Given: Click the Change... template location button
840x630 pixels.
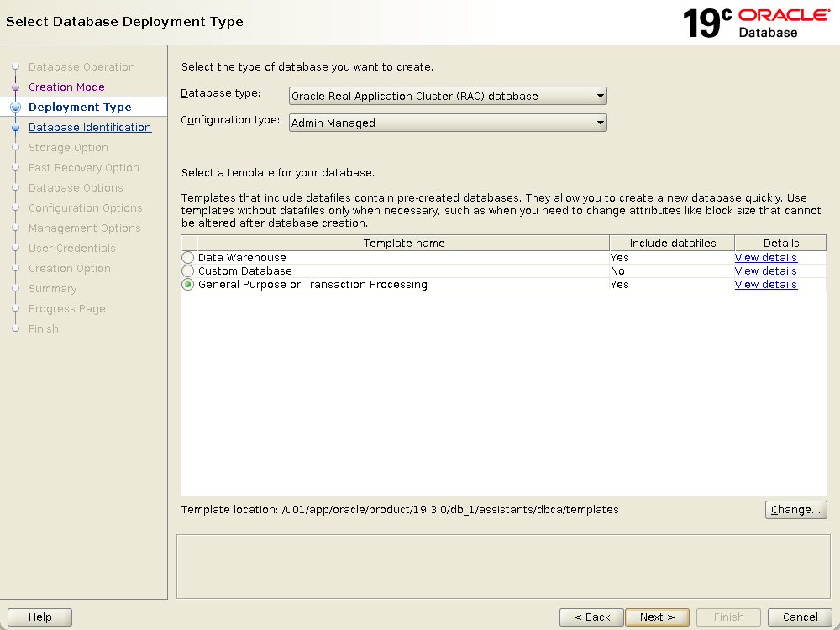Looking at the screenshot, I should tap(795, 510).
